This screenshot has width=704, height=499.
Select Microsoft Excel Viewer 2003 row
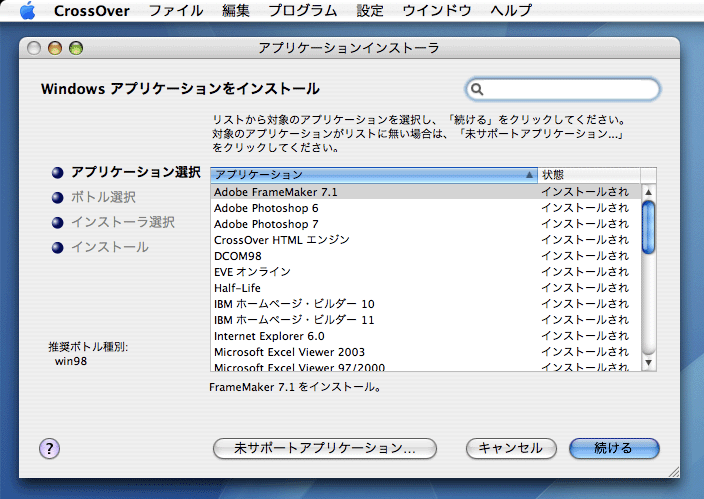426,352
